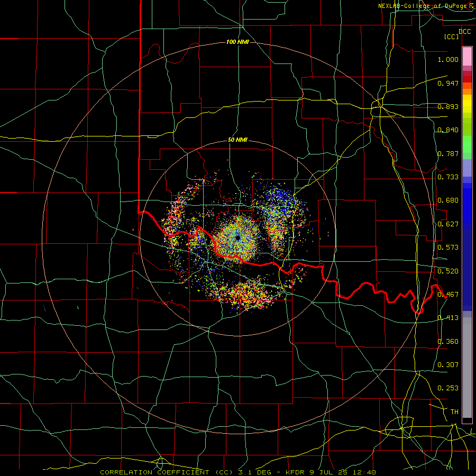Click the 0.307 scale value

(x=448, y=365)
